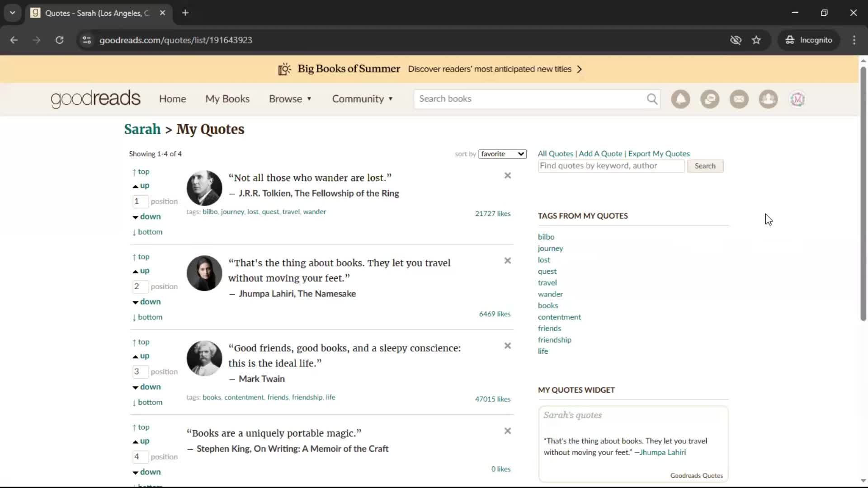Viewport: 868px width, 488px height.
Task: Select the bilbo tag in sidebar
Action: tap(546, 237)
